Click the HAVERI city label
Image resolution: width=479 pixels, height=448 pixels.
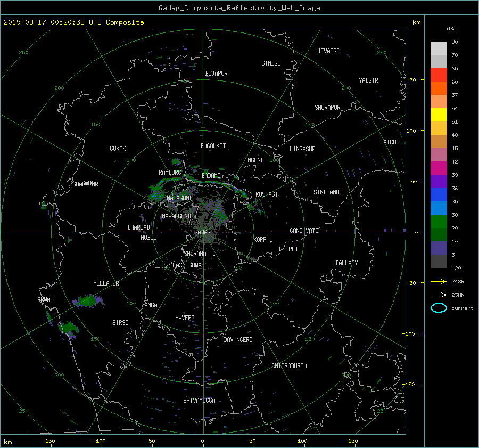tap(185, 318)
